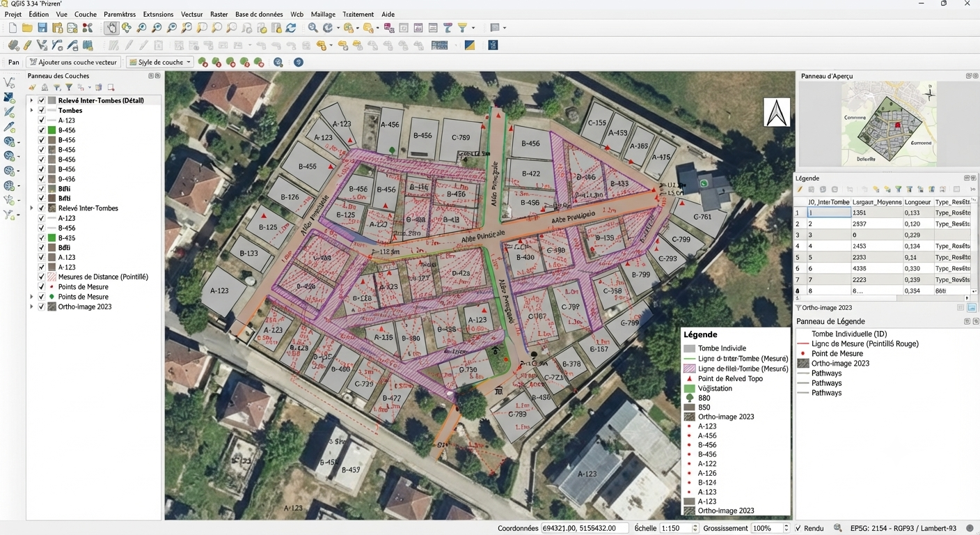Expand the Relevé Inter-Tombes (Détail) group arrow
980x535 pixels.
pyautogui.click(x=31, y=100)
